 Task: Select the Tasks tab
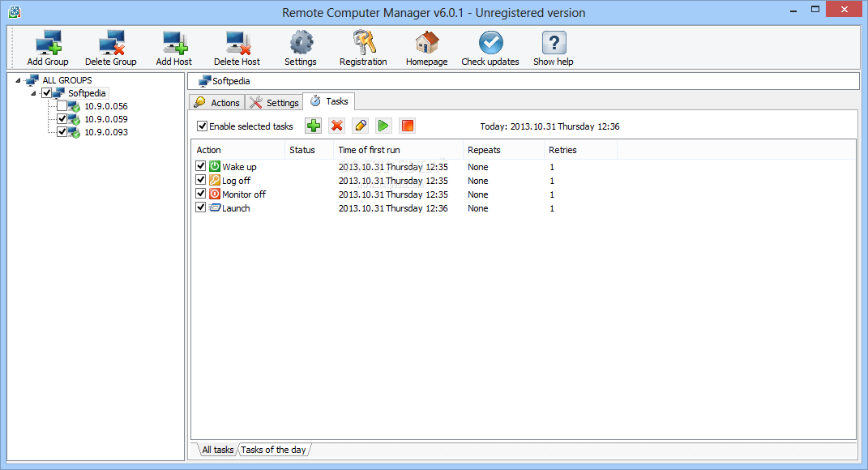point(329,101)
